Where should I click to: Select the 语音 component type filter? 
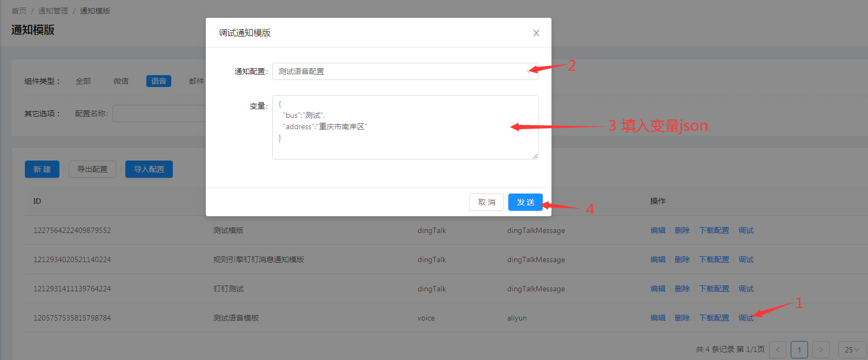coord(158,81)
